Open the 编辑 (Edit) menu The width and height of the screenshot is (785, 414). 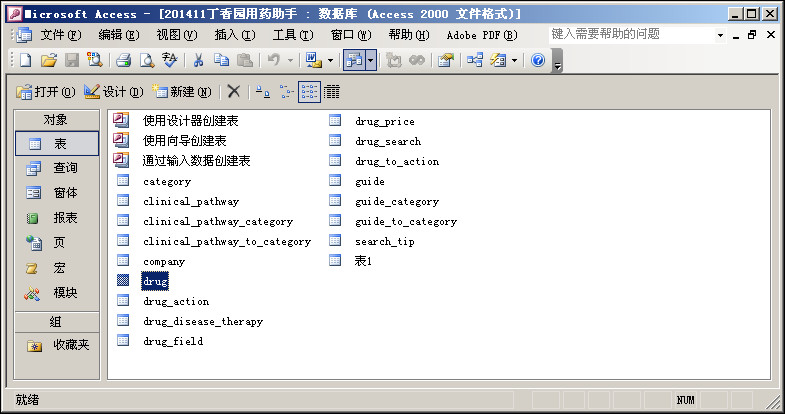click(x=119, y=35)
